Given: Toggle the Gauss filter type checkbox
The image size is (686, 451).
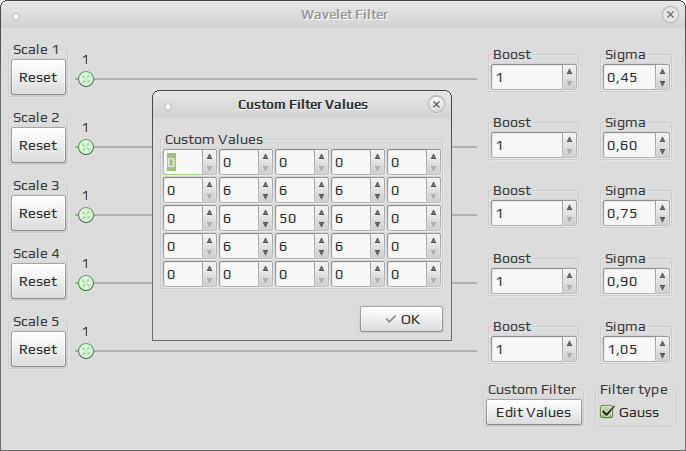Looking at the screenshot, I should tap(607, 412).
